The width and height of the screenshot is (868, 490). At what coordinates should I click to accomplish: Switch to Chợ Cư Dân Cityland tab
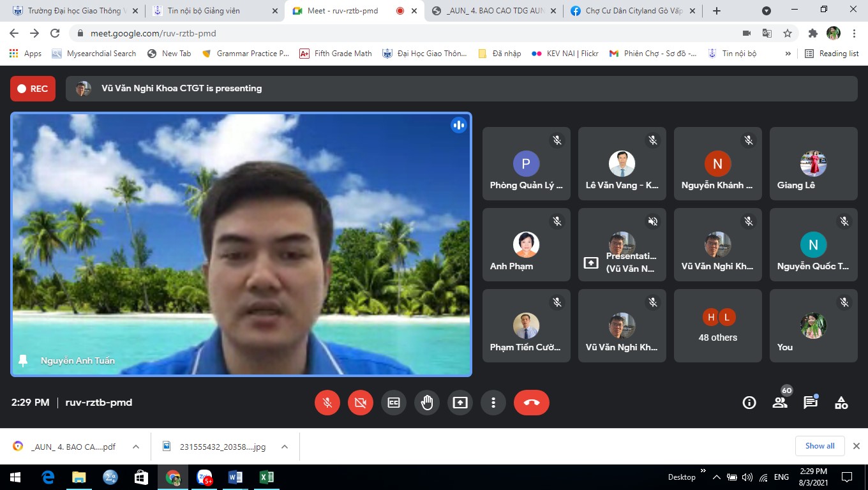pos(632,11)
